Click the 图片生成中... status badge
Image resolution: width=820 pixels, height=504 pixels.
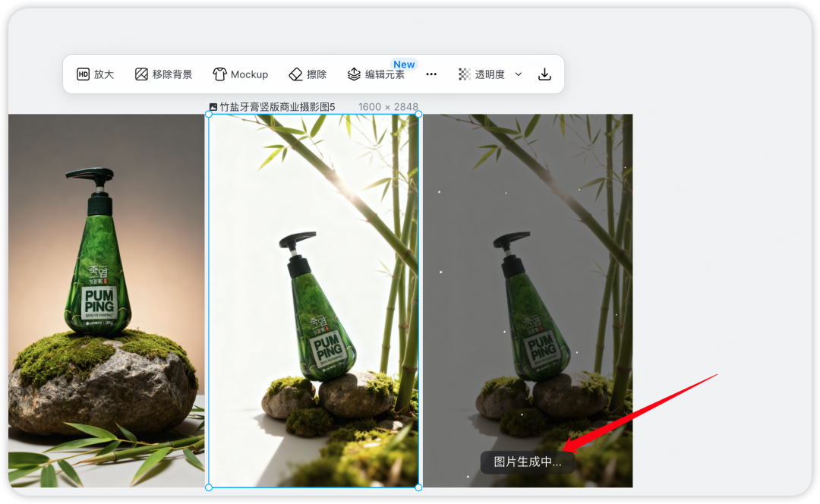coord(528,462)
